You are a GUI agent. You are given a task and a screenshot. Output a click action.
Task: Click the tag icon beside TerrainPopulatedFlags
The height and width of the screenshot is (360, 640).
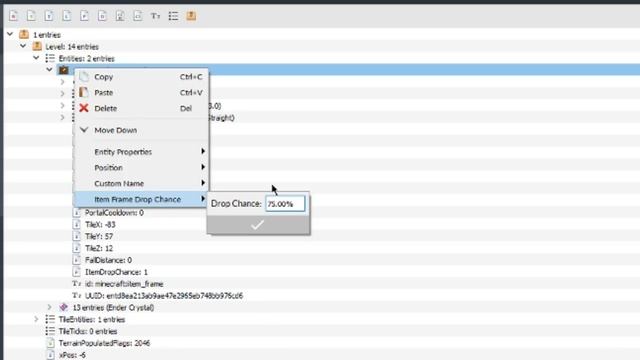pyautogui.click(x=50, y=343)
